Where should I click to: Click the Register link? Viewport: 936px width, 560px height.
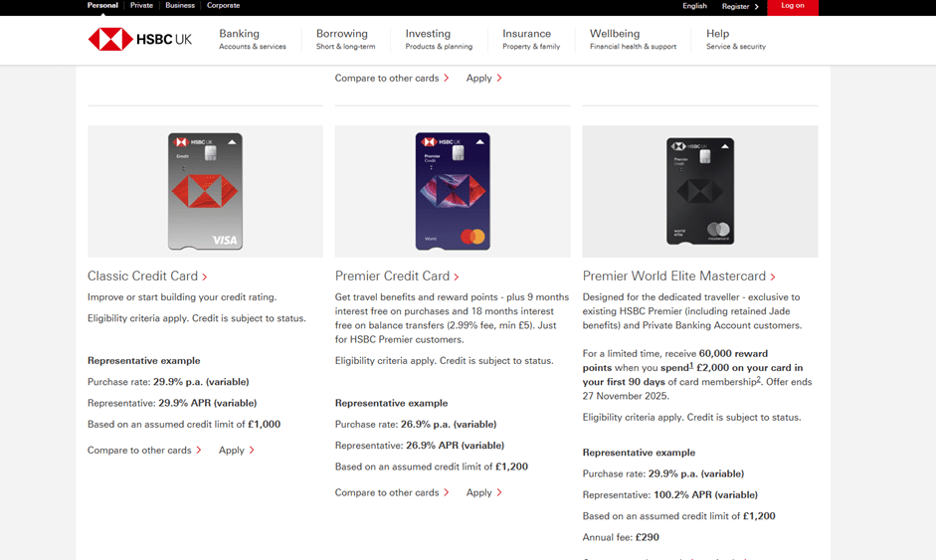[739, 7]
